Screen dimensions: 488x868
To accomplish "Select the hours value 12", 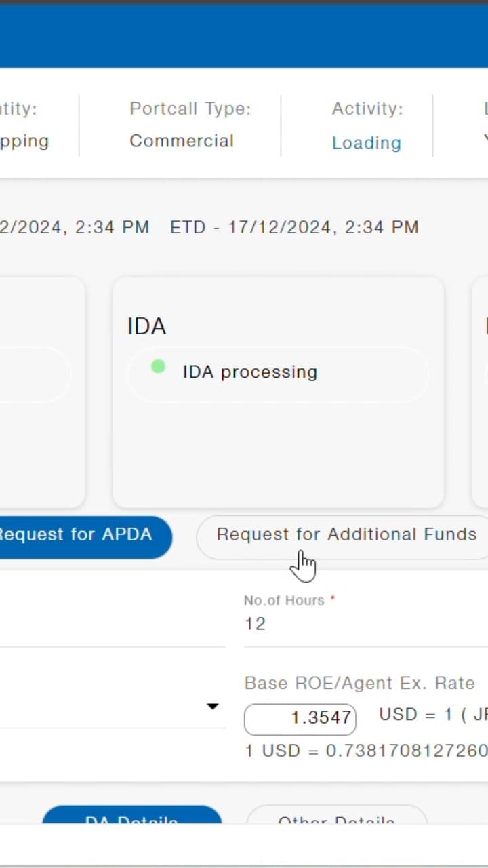I will 256,623.
